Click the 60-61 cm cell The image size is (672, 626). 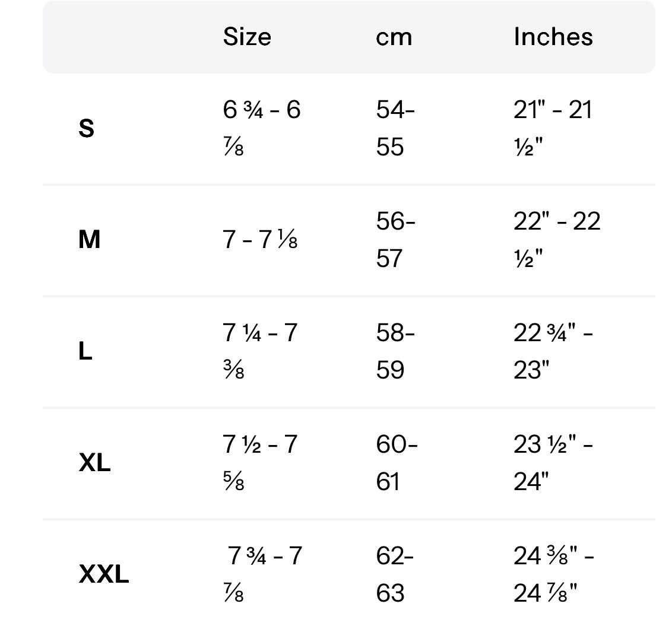coord(396,463)
